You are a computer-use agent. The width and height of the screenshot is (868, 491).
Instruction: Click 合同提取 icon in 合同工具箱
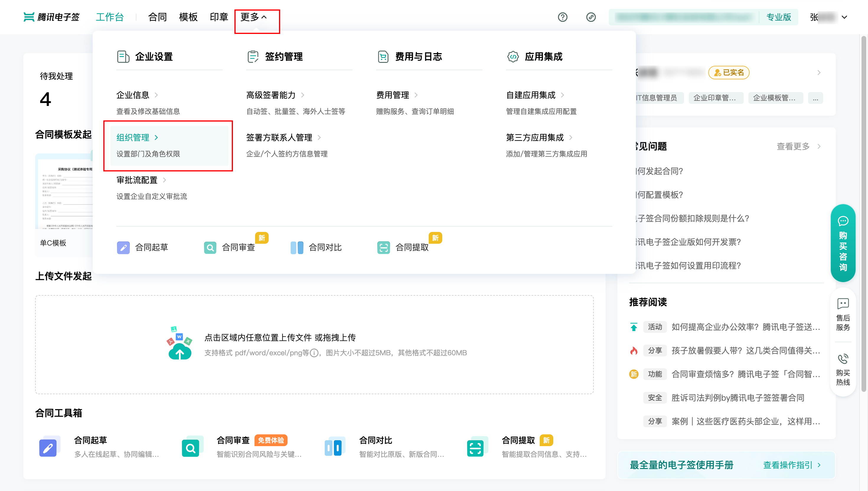pyautogui.click(x=477, y=446)
